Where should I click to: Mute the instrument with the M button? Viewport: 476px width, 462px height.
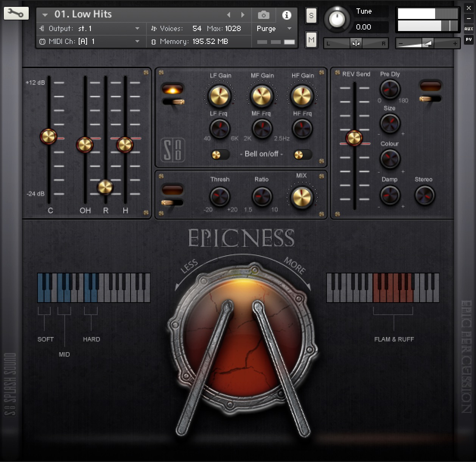tap(311, 39)
